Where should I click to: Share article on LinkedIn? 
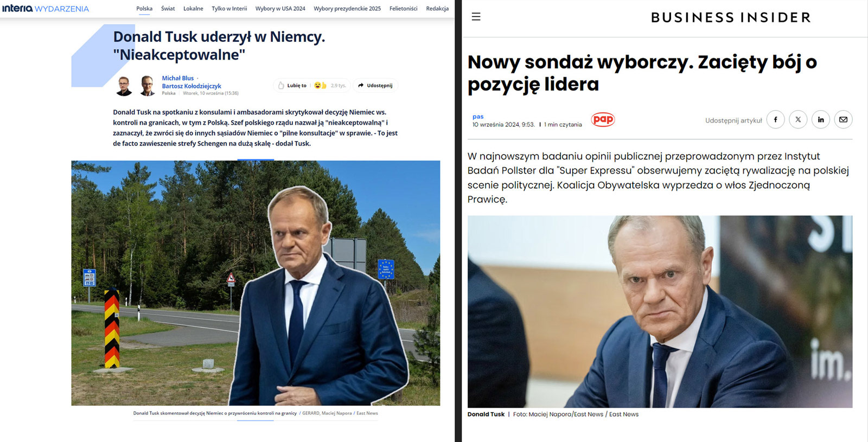(821, 120)
